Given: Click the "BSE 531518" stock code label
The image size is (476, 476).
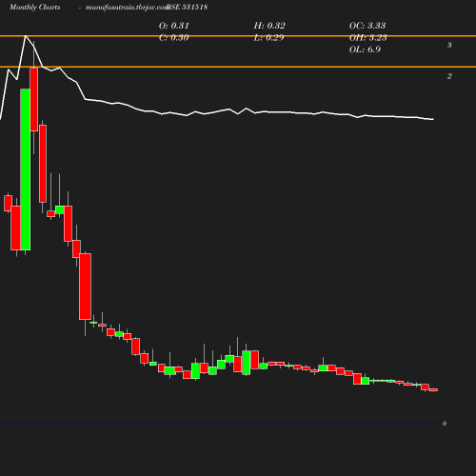Looking at the screenshot, I should coord(187,7).
